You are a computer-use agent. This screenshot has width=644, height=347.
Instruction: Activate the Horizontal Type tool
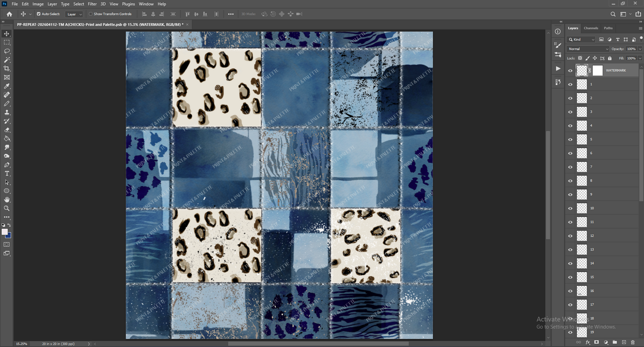tap(7, 173)
